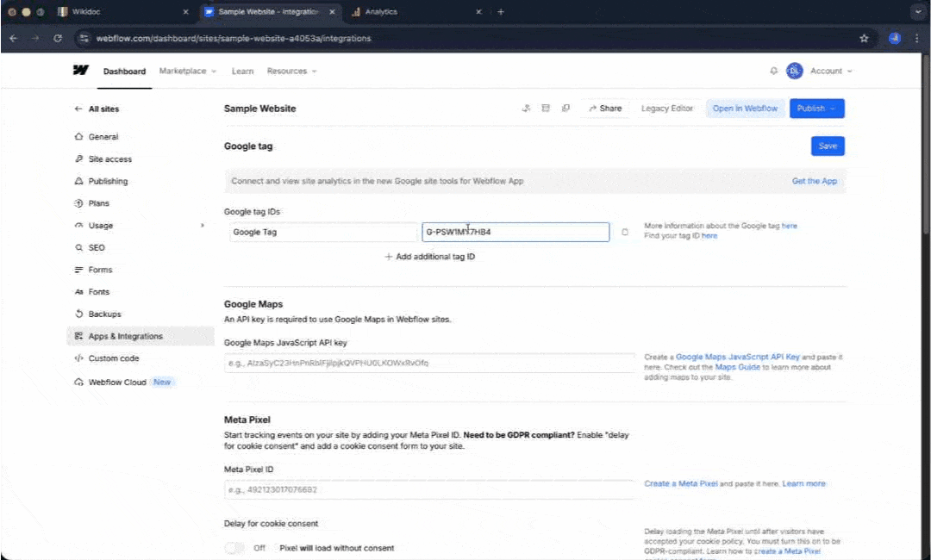Open a new browser tab

(x=501, y=11)
